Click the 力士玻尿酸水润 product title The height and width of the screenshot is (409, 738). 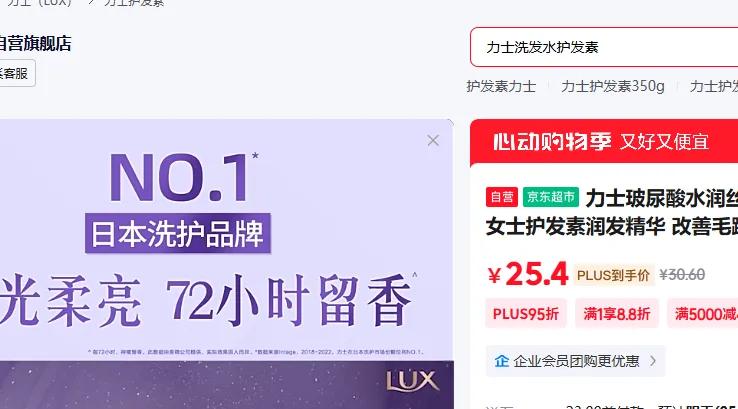[x=661, y=199]
